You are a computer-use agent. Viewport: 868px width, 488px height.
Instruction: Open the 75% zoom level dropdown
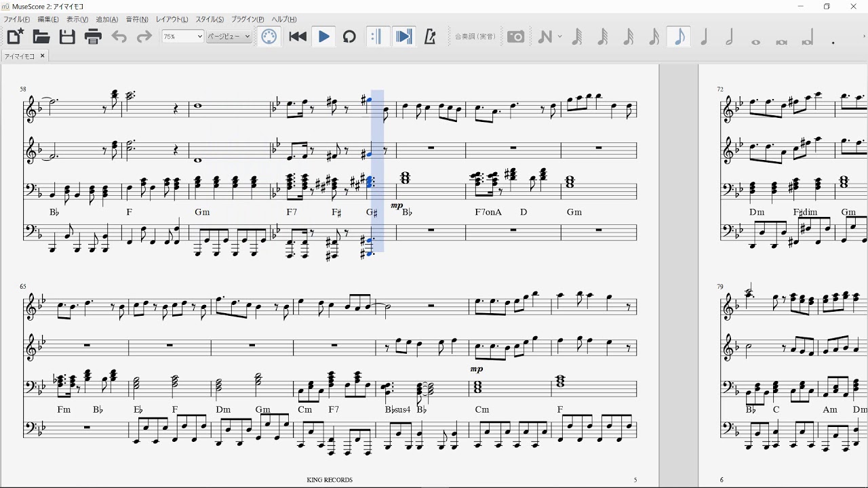pyautogui.click(x=182, y=37)
